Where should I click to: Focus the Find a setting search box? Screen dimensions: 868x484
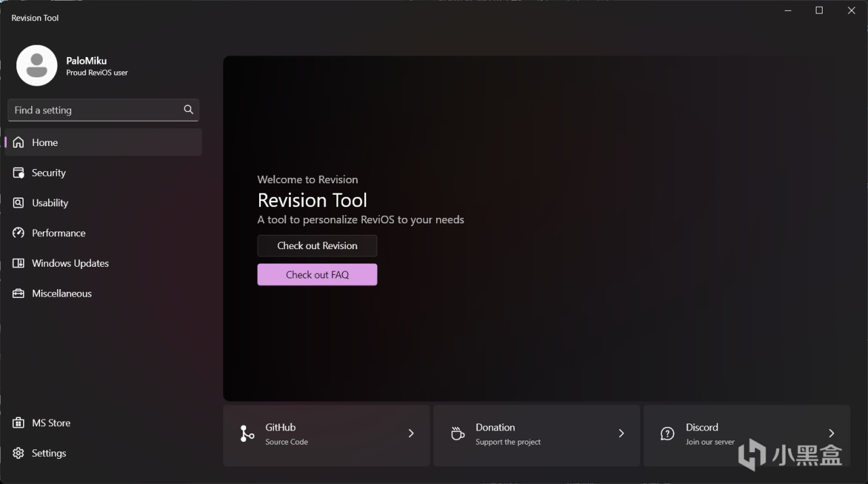point(103,110)
